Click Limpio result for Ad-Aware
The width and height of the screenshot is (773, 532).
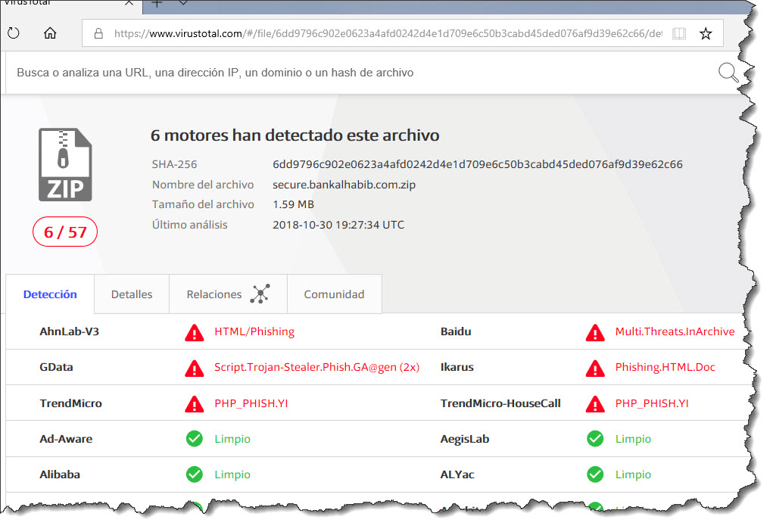(232, 439)
